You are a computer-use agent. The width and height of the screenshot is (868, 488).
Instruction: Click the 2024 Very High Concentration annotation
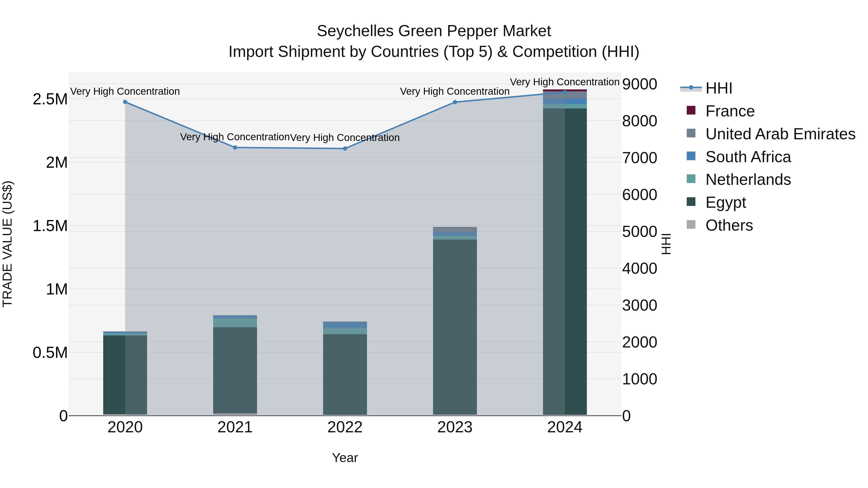point(565,82)
